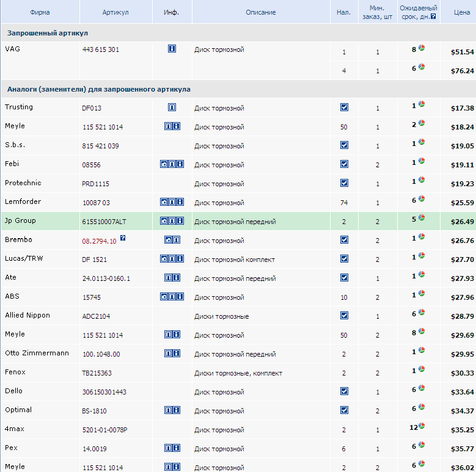This screenshot has width=476, height=472.
Task: Open the photo camera icon in the Lemforder row
Action: click(164, 202)
